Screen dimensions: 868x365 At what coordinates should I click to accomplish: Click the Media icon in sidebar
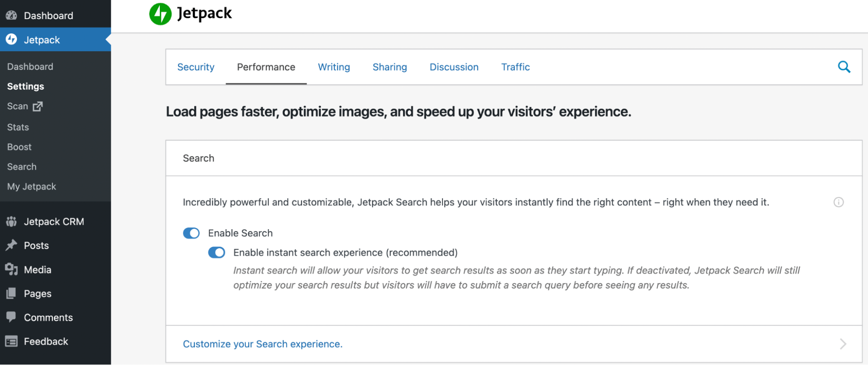[x=11, y=270]
